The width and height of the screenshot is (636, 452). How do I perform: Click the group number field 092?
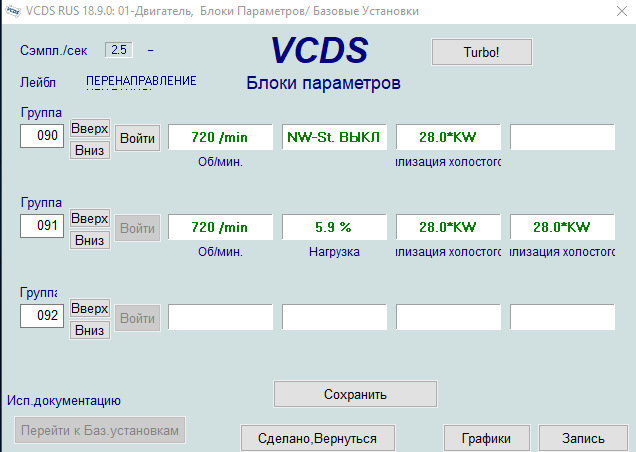tap(42, 316)
